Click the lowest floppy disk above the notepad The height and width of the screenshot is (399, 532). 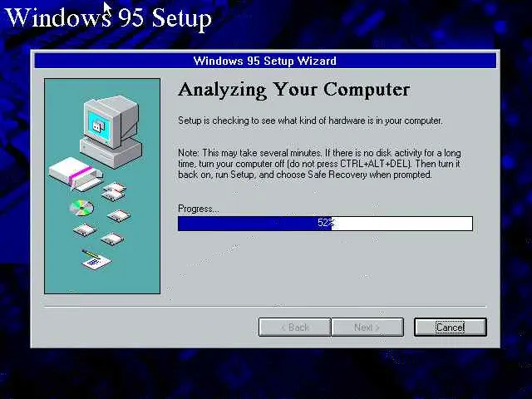112,239
